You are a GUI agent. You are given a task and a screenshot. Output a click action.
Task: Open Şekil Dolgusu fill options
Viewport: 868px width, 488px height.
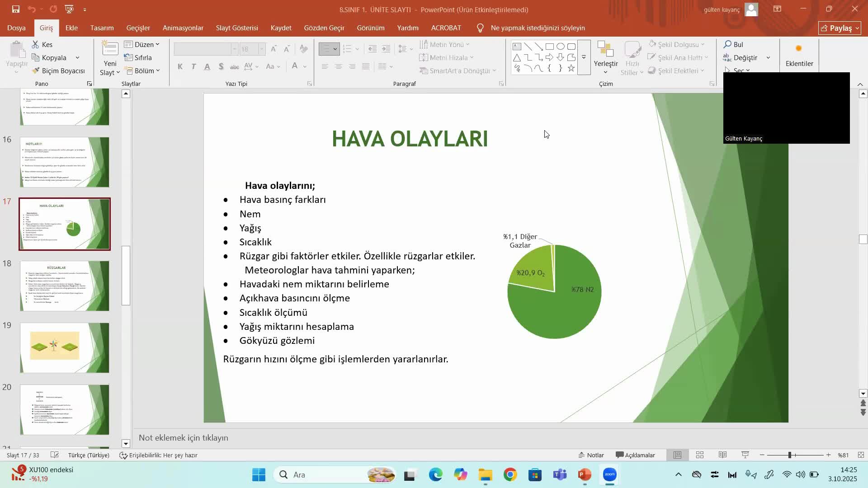click(677, 44)
